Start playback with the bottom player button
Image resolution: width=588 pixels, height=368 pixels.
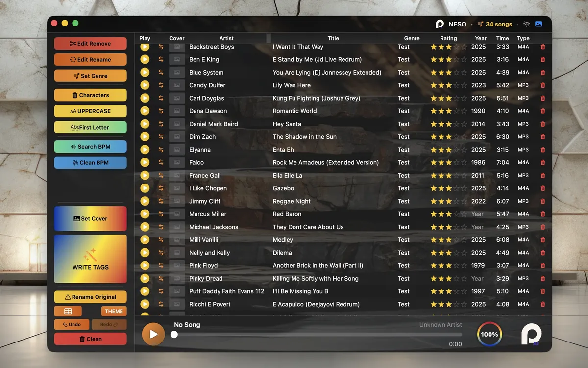[x=153, y=334]
